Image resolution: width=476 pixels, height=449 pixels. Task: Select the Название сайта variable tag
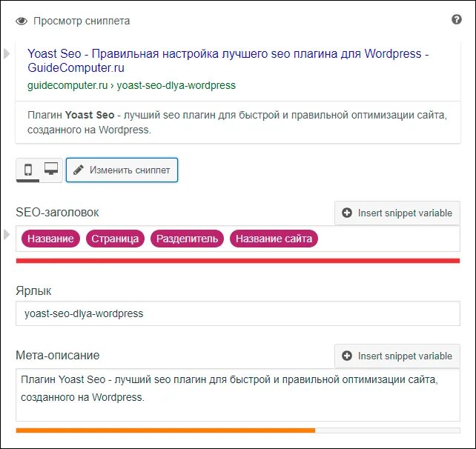point(274,239)
